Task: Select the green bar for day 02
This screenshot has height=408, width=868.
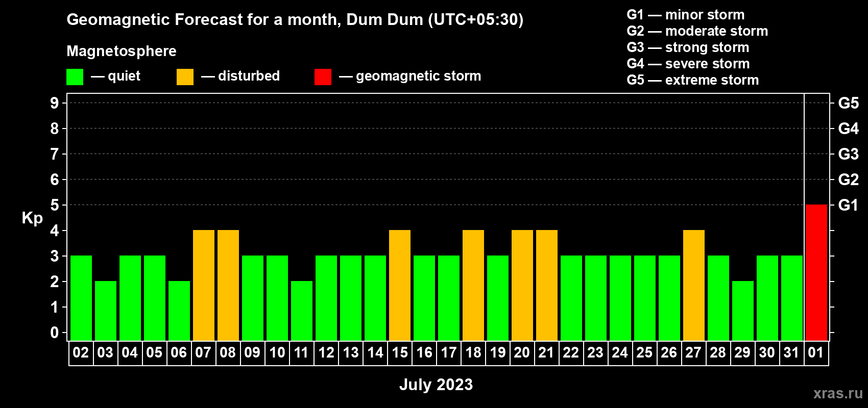Action: (81, 298)
